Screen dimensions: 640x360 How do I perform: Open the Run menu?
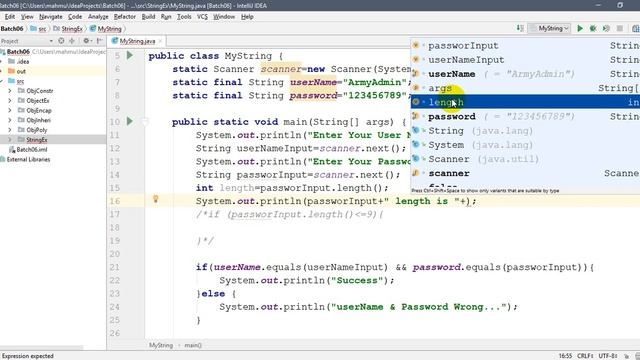point(166,17)
